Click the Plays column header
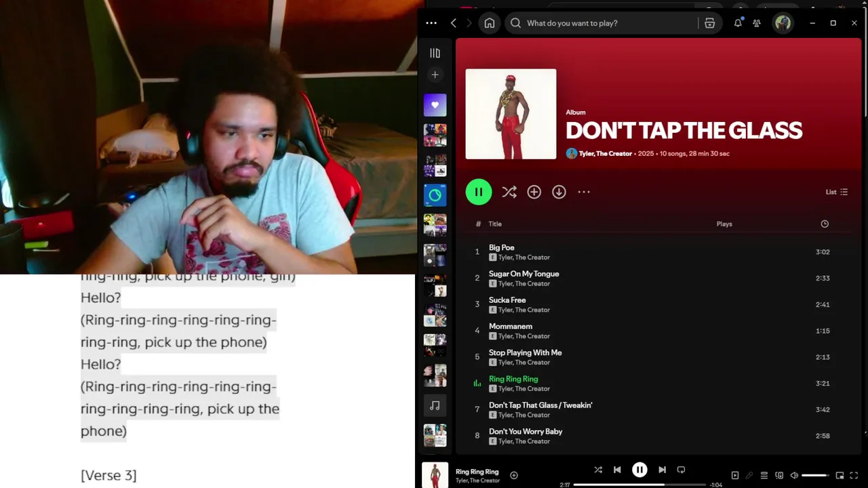 (724, 224)
